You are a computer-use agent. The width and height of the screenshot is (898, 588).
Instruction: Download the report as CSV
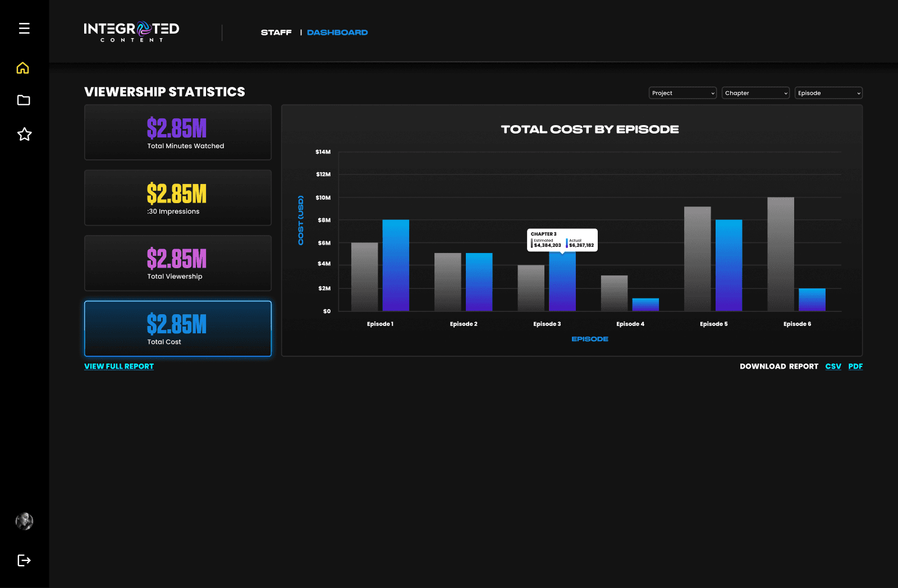[833, 366]
